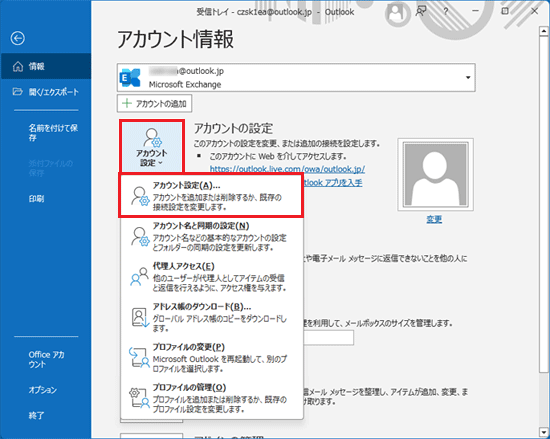Choose プロファイルの管理(O) from the menu
This screenshot has height=439, width=550.
pyautogui.click(x=211, y=398)
